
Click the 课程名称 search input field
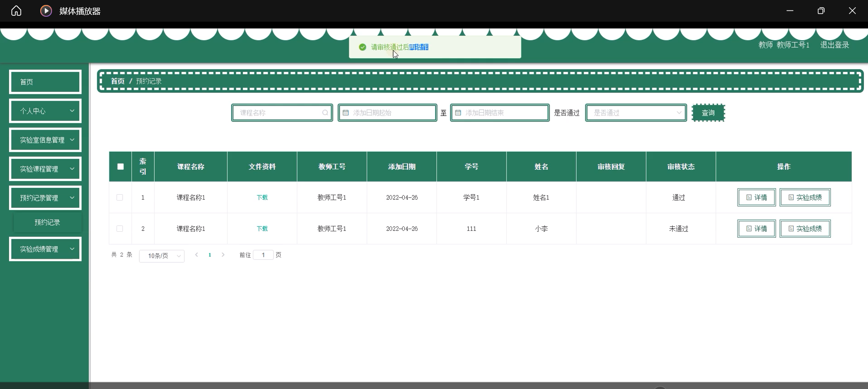[x=282, y=113]
